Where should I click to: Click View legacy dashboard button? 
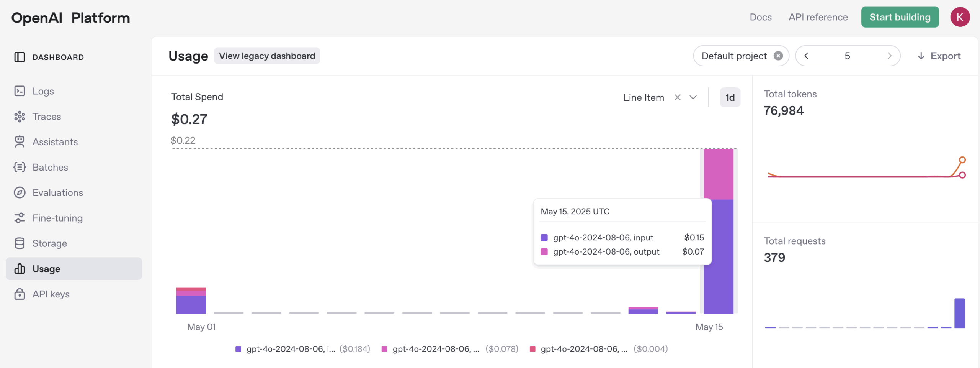pyautogui.click(x=267, y=56)
